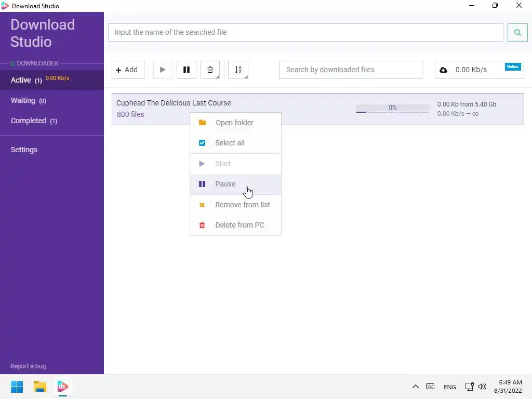Click Download Studio taskbar icon

coord(63,387)
